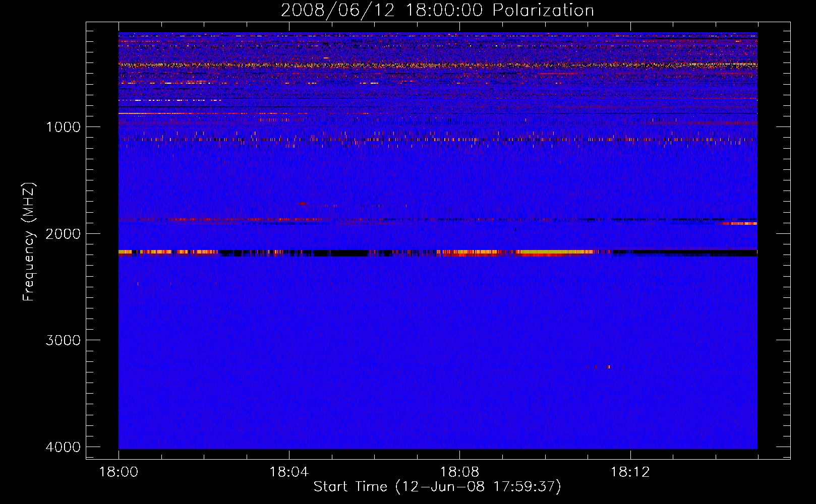The height and width of the screenshot is (504, 816).
Task: Click the 'Start Time (12-Jun-08 17:59:37)' label
Action: (437, 487)
